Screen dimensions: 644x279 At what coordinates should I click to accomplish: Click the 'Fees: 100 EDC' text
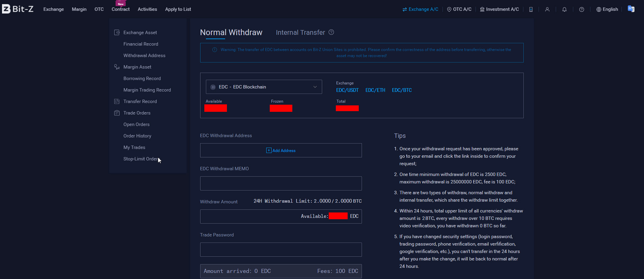(x=338, y=271)
